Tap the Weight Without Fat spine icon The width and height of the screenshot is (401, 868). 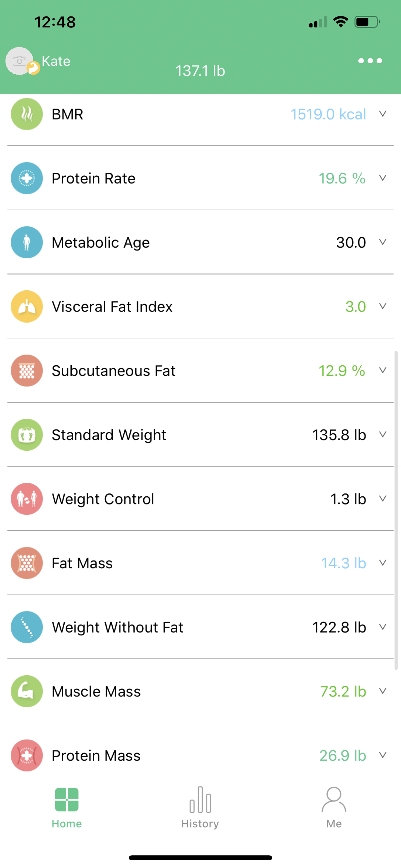click(26, 627)
